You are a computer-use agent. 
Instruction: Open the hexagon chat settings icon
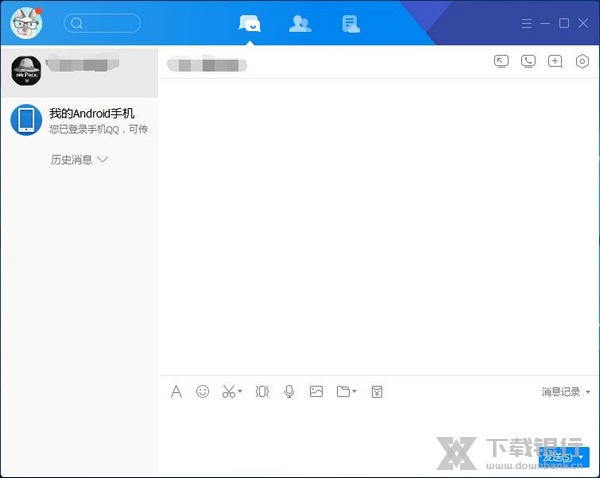tap(582, 62)
